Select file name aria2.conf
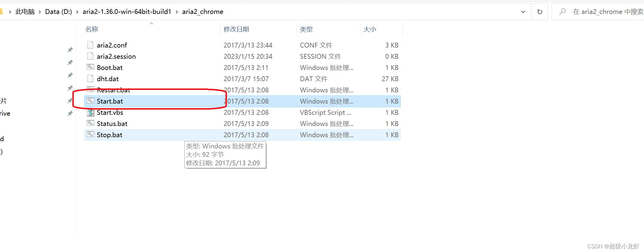Image resolution: width=644 pixels, height=252 pixels. tap(112, 45)
